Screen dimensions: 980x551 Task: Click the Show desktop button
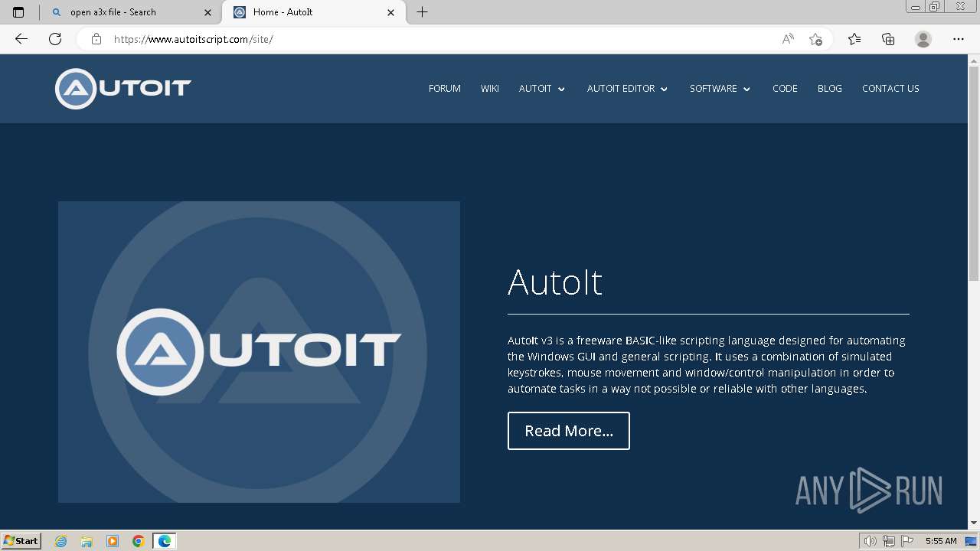[972, 541]
